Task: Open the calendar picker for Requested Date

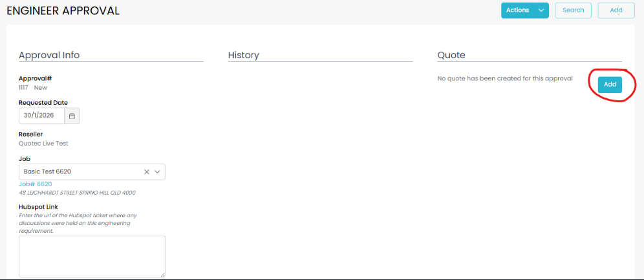Action: (x=72, y=116)
